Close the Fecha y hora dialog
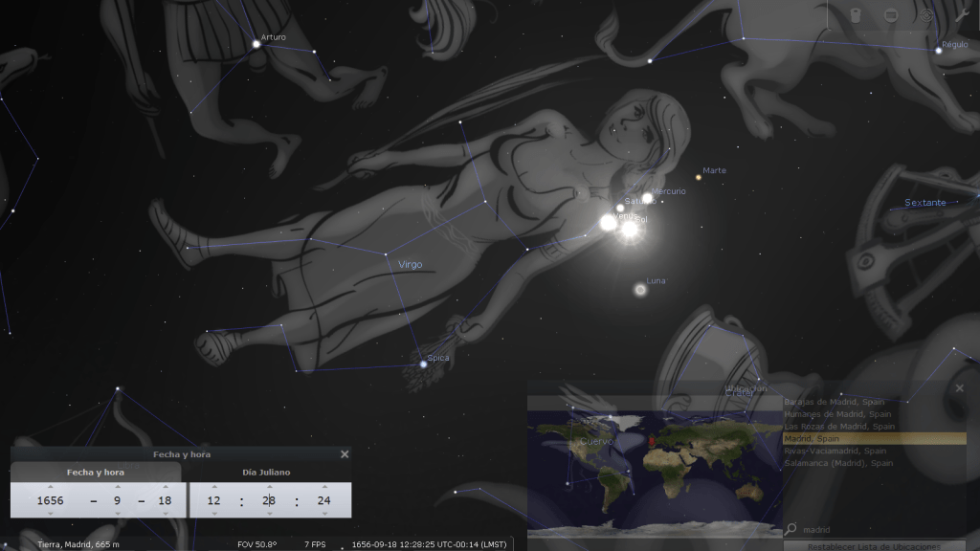Screen dimensions: 980x551 click(x=345, y=454)
